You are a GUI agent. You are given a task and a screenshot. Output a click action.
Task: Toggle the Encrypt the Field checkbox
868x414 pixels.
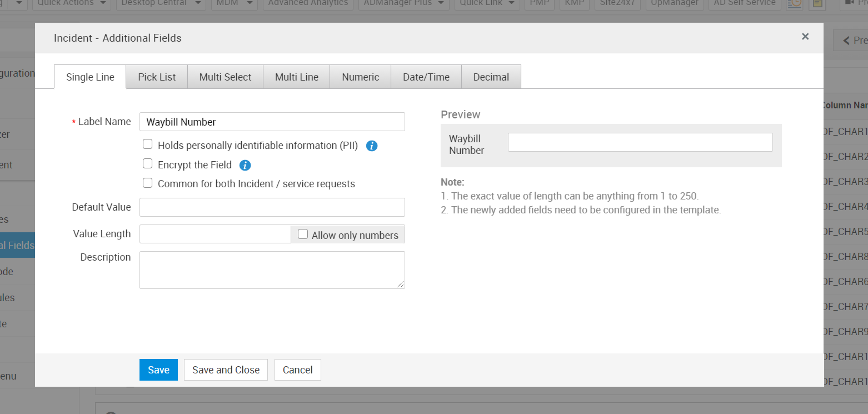tap(148, 164)
